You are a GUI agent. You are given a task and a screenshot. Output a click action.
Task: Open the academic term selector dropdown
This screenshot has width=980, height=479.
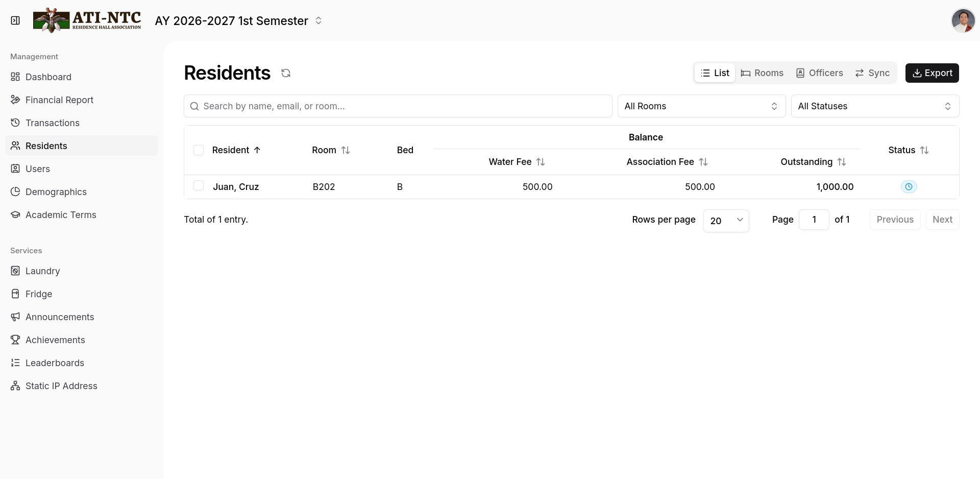pyautogui.click(x=238, y=20)
